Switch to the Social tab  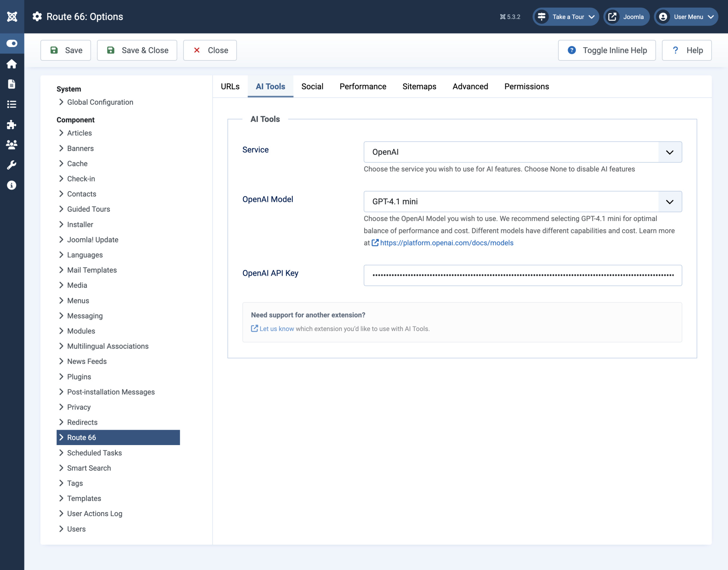[x=312, y=86]
